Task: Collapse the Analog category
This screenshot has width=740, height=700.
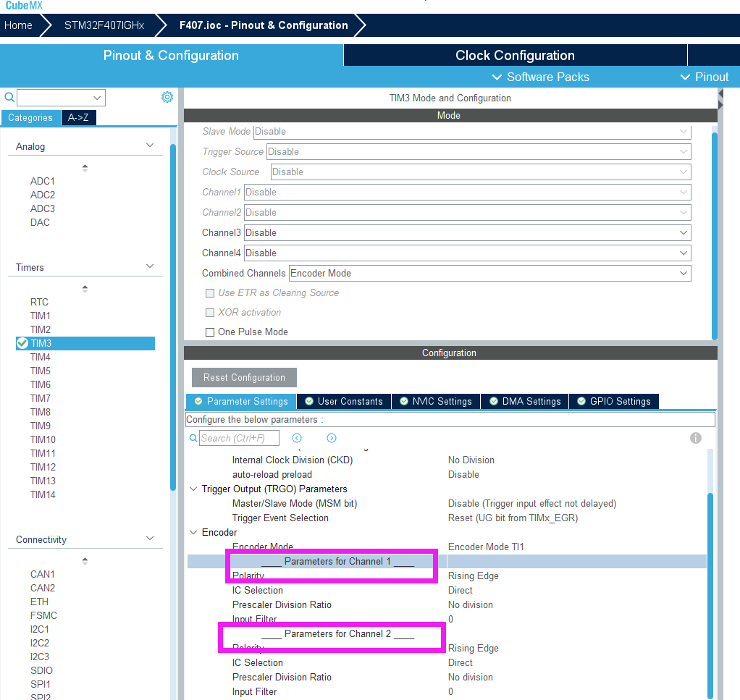Action: click(150, 146)
